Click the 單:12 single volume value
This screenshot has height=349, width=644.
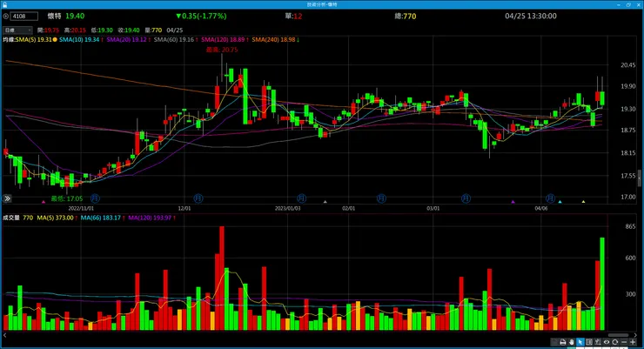click(x=293, y=16)
